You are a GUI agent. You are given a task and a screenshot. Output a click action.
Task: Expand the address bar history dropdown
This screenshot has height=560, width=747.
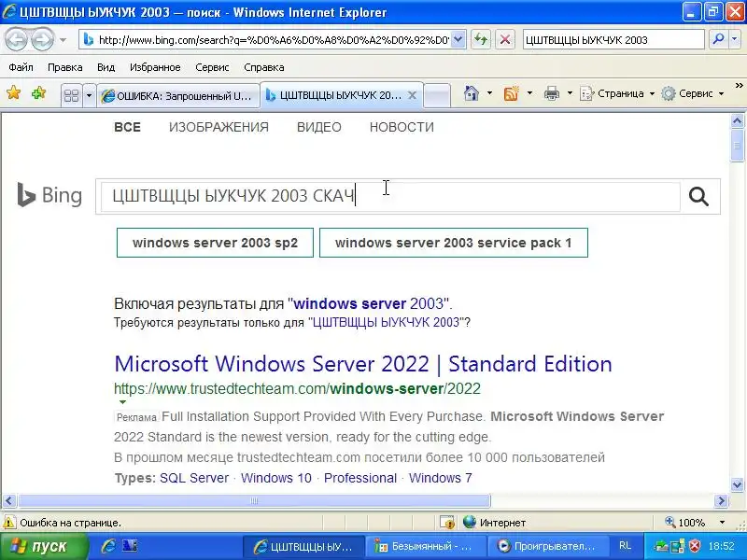458,40
